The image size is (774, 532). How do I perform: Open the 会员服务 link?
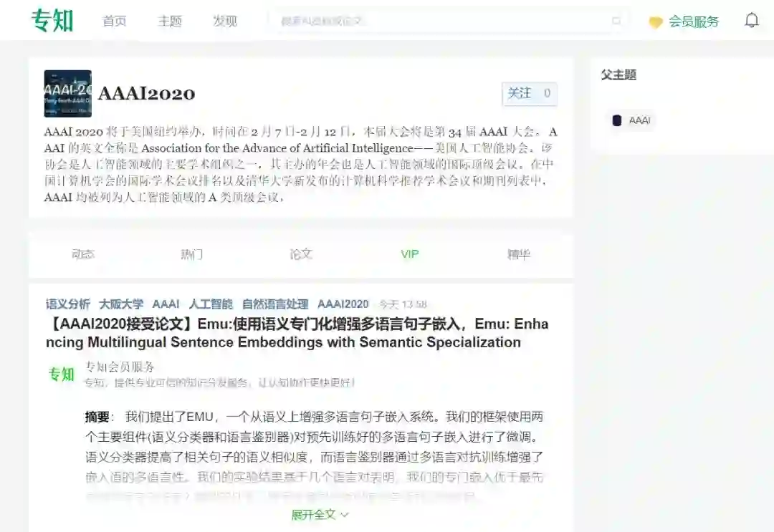click(x=694, y=21)
